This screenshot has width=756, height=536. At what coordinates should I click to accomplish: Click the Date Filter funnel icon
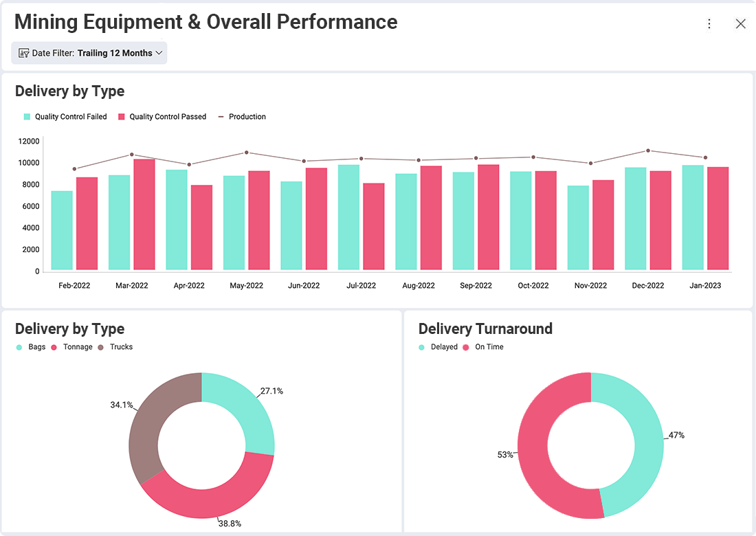(x=24, y=52)
